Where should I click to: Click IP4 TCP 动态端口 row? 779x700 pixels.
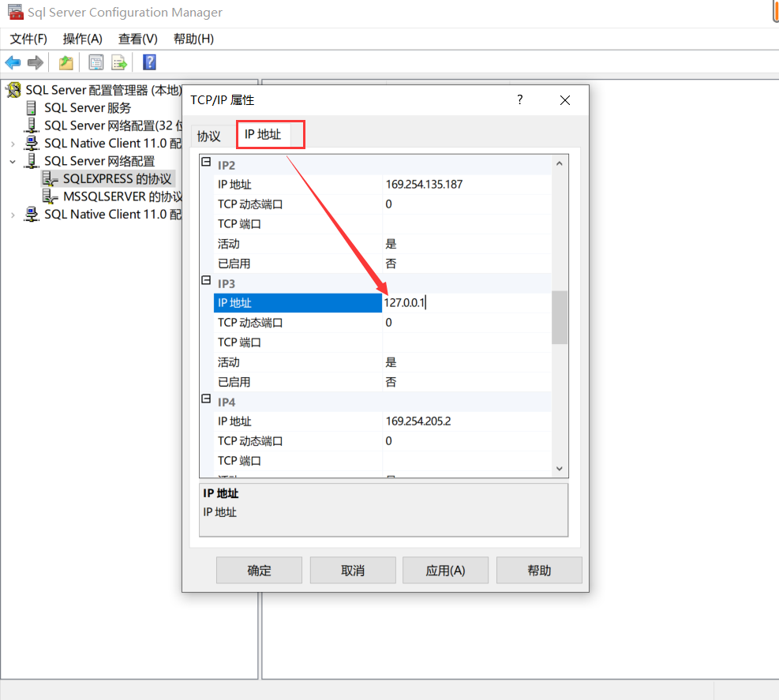click(x=382, y=441)
